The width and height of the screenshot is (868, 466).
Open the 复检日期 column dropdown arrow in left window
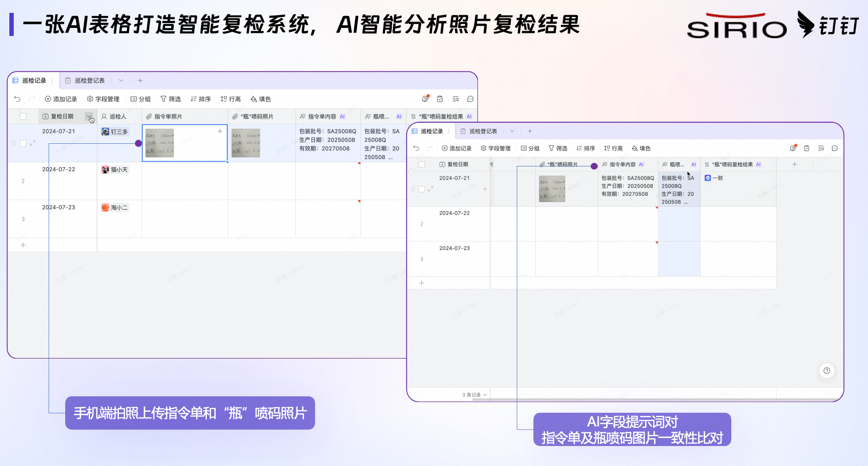pyautogui.click(x=89, y=117)
